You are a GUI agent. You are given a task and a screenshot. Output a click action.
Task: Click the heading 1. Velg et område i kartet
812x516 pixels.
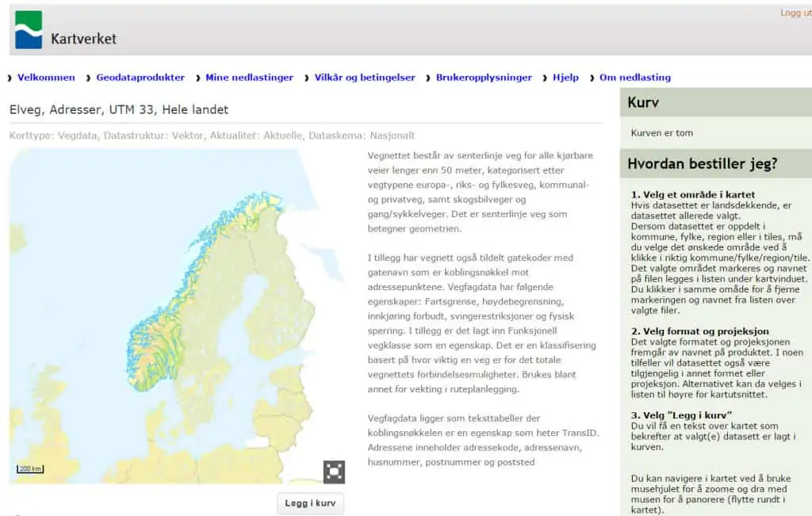692,195
